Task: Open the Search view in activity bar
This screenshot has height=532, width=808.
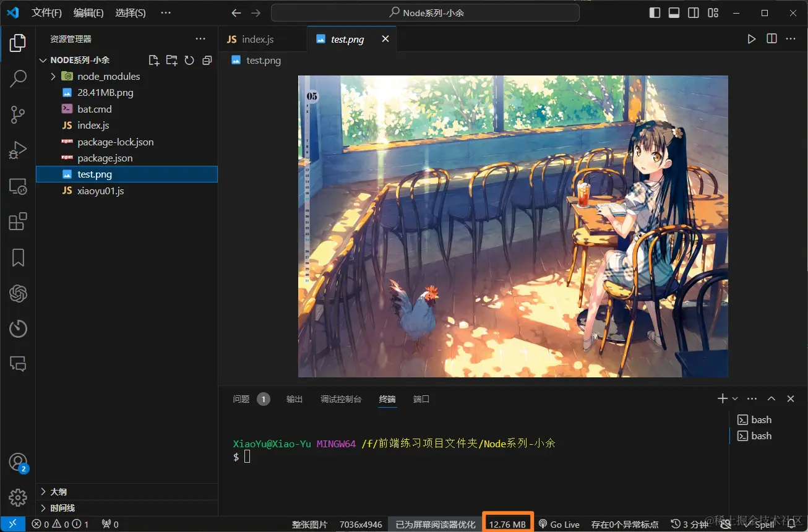Action: 18,79
